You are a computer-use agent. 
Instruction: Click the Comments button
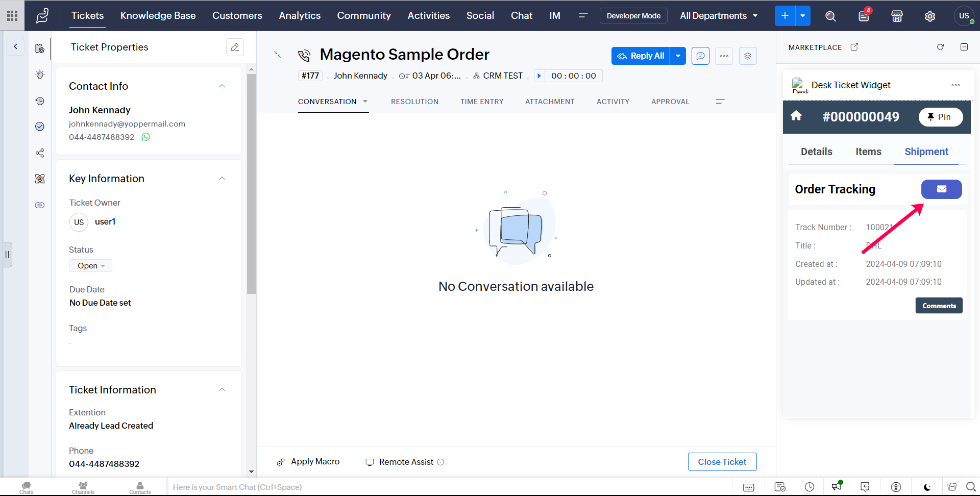[939, 306]
